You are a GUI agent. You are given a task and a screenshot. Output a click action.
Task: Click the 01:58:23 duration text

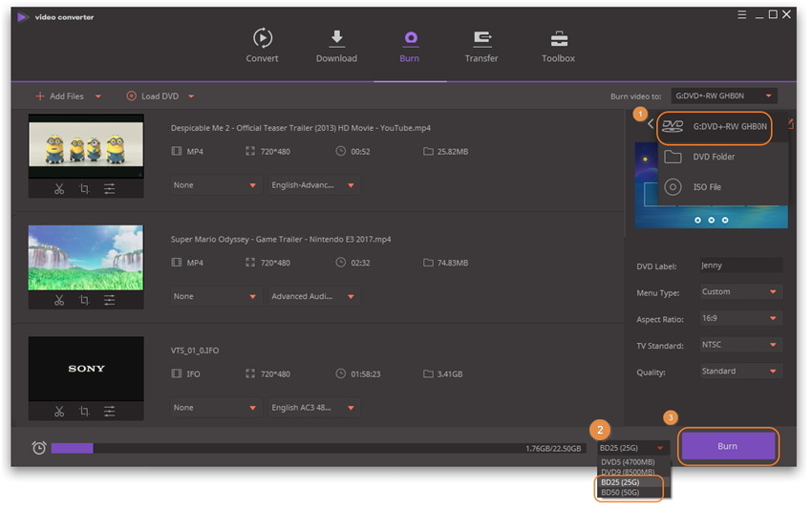pyautogui.click(x=366, y=374)
